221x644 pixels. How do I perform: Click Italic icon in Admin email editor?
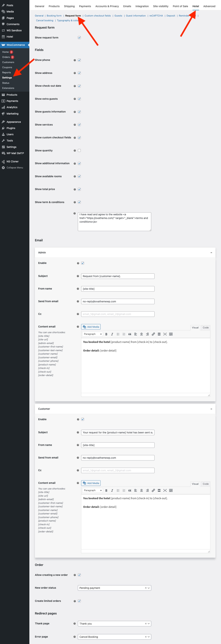click(112, 334)
